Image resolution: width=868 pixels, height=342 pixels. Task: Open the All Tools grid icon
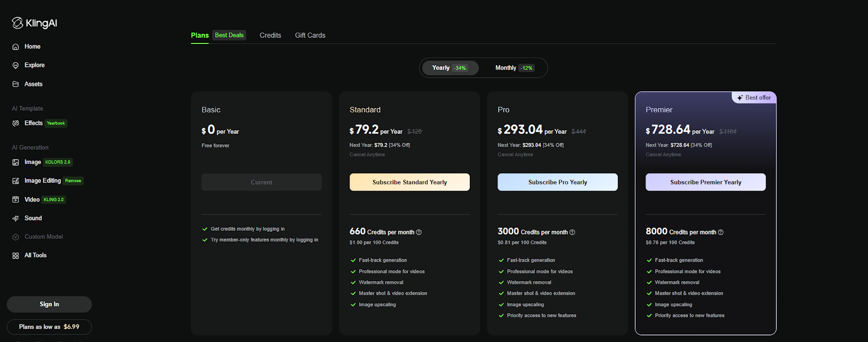(16, 256)
